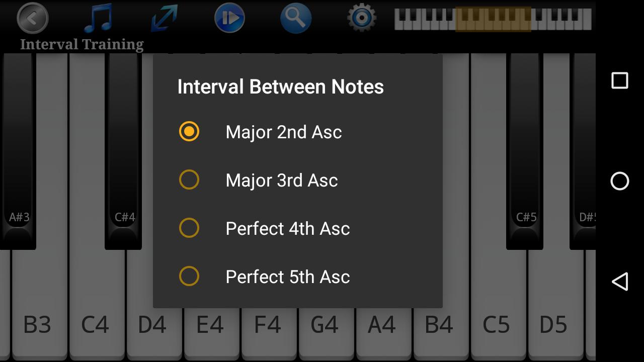
Task: Click the mini keyboard range overview
Action: pos(493,19)
